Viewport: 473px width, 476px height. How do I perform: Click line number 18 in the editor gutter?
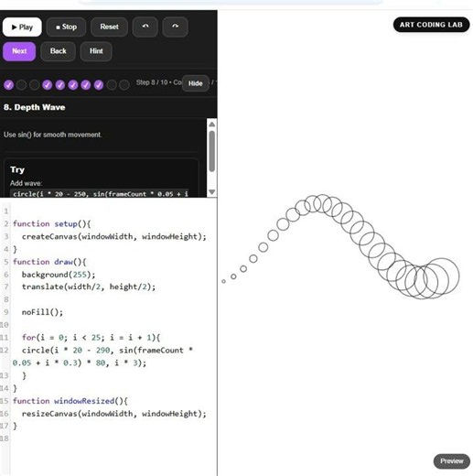(5, 438)
